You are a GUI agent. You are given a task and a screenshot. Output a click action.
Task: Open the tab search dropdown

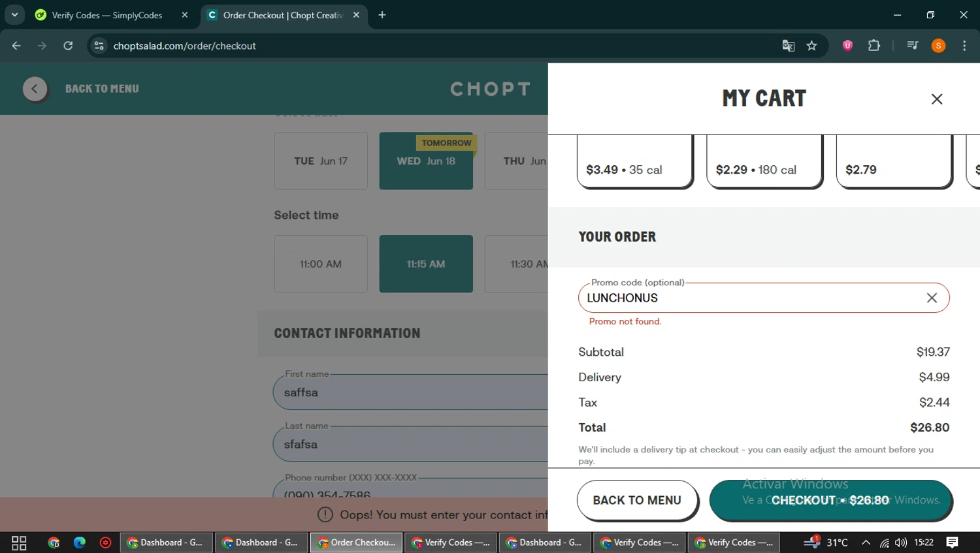click(x=14, y=15)
